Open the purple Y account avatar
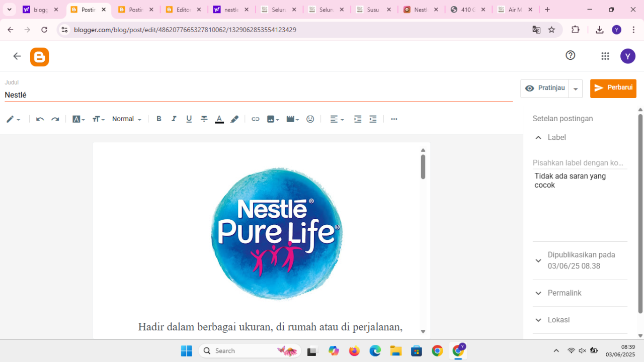The width and height of the screenshot is (644, 362). tap(627, 56)
